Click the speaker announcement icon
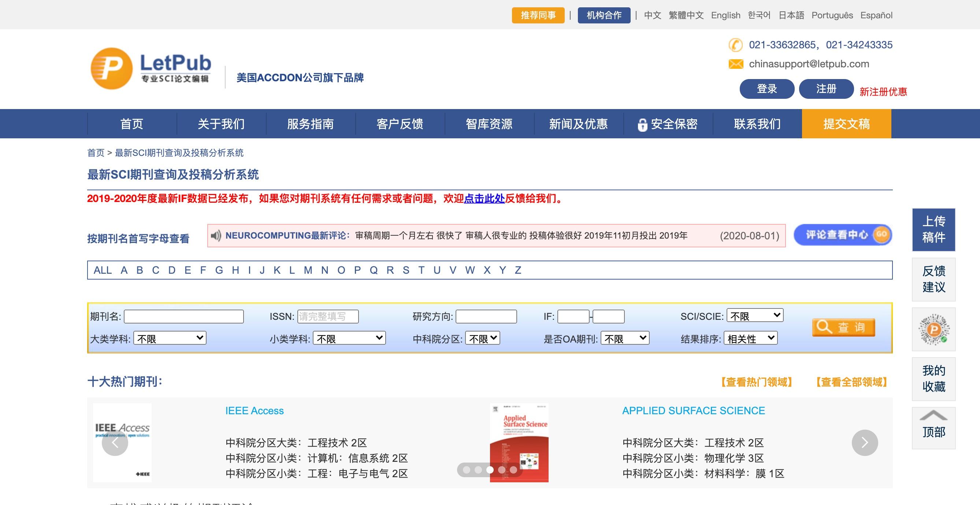The width and height of the screenshot is (980, 505). coord(216,235)
